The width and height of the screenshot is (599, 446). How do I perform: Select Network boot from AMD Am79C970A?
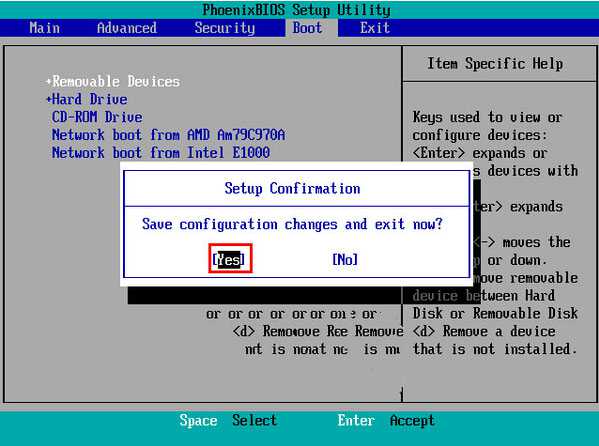(168, 135)
